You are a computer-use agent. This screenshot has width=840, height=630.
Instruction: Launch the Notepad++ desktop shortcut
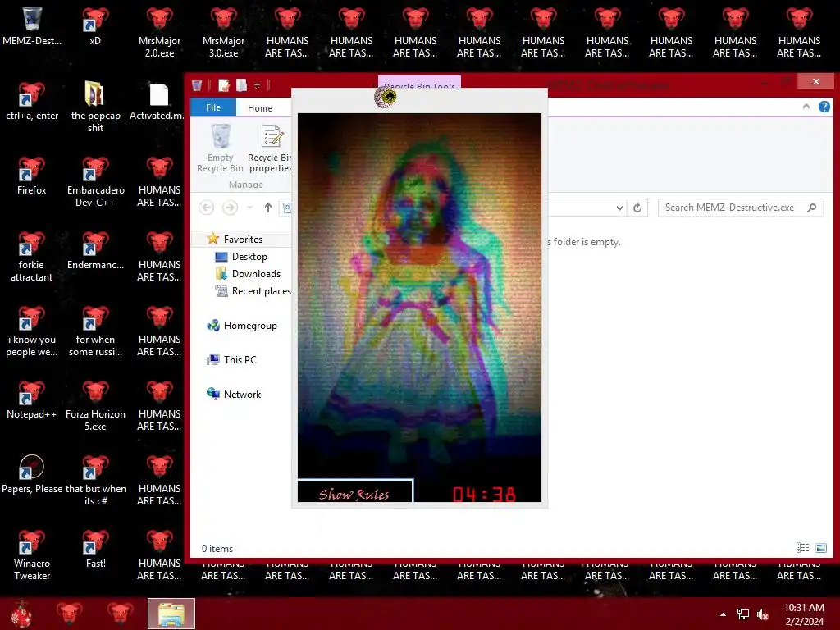32,399
